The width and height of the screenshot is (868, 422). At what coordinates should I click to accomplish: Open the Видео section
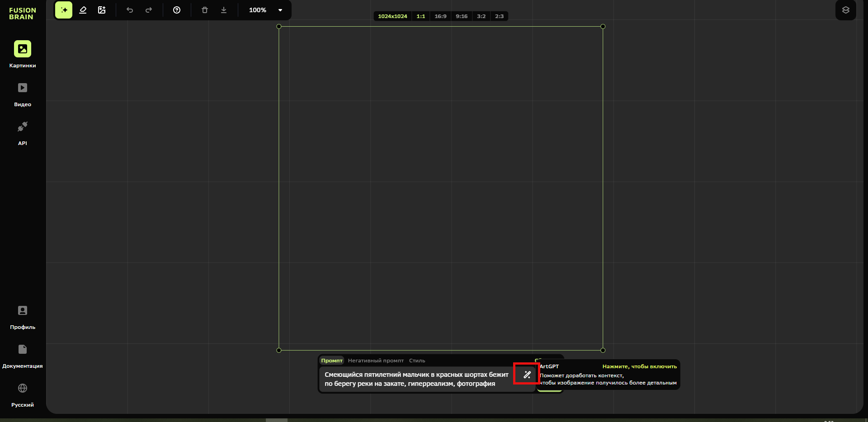coord(23,94)
